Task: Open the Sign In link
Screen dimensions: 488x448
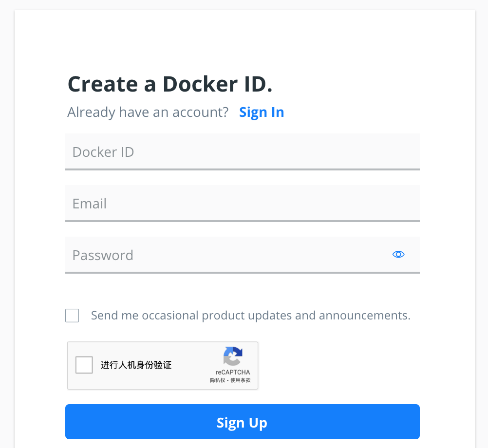Action: (262, 112)
